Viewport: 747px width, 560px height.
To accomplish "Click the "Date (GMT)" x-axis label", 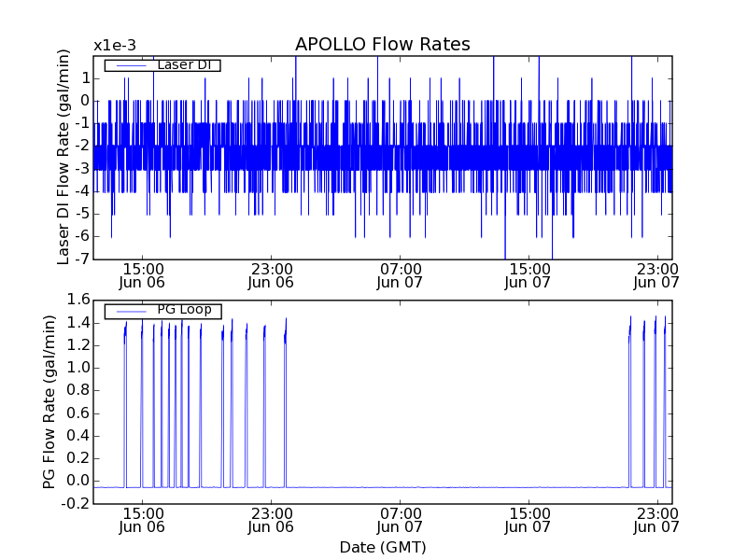I will (x=382, y=546).
